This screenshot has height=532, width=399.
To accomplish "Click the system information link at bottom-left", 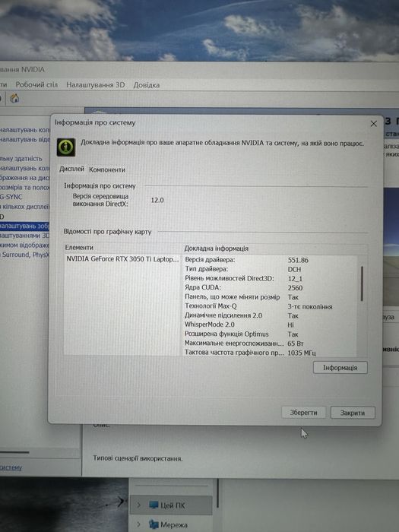I will click(11, 467).
